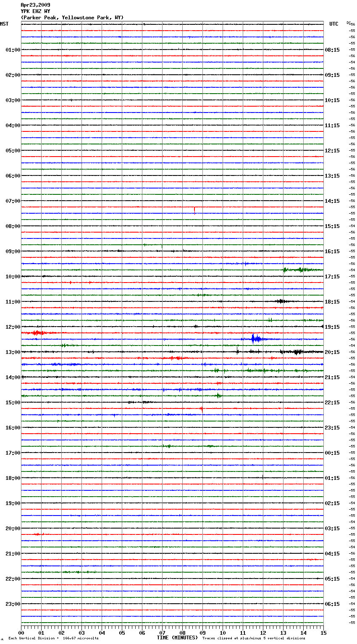Click the '23:00' MST hour label
357x644 pixels.
click(x=13, y=604)
